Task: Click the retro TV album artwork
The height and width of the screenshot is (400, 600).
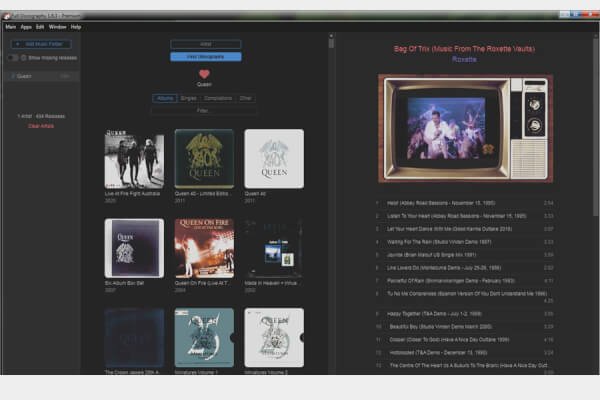Action: tap(465, 128)
